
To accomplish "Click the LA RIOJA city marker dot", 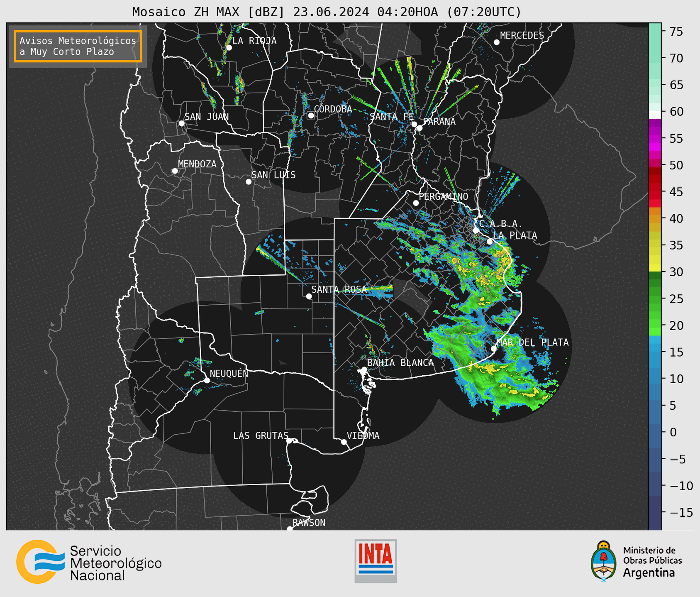I will (x=229, y=48).
